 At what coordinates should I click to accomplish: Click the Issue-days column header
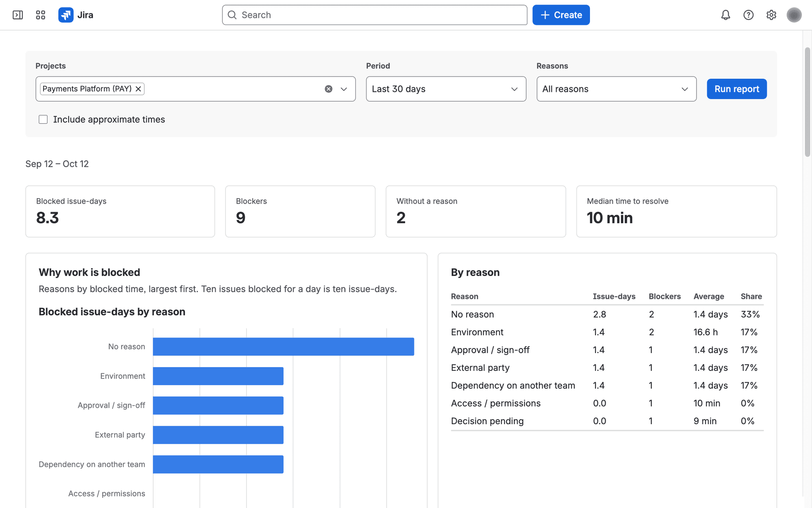614,296
